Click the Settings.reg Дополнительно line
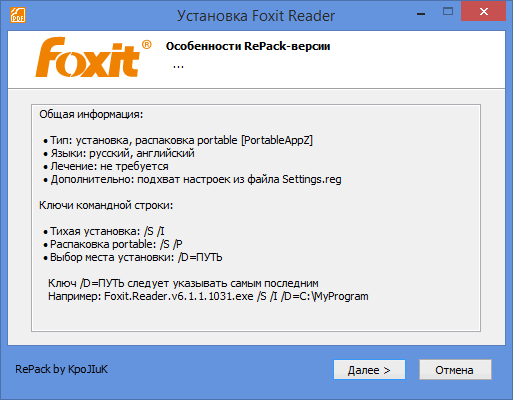Image resolution: width=513 pixels, height=400 pixels. click(x=192, y=179)
